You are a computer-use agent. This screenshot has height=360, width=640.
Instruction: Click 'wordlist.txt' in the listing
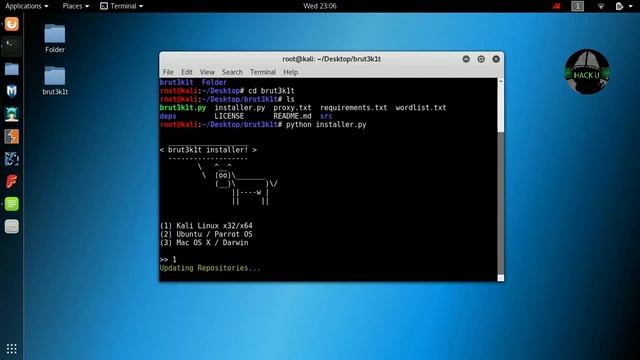(421, 108)
